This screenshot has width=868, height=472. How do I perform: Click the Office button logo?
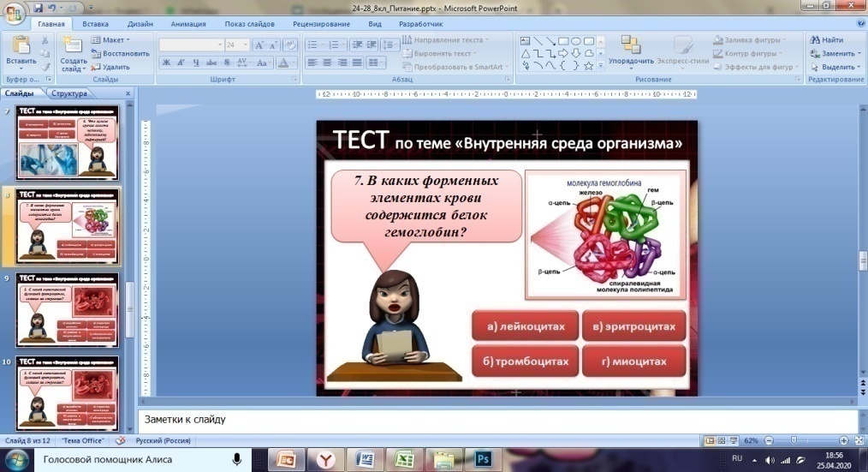tap(15, 13)
